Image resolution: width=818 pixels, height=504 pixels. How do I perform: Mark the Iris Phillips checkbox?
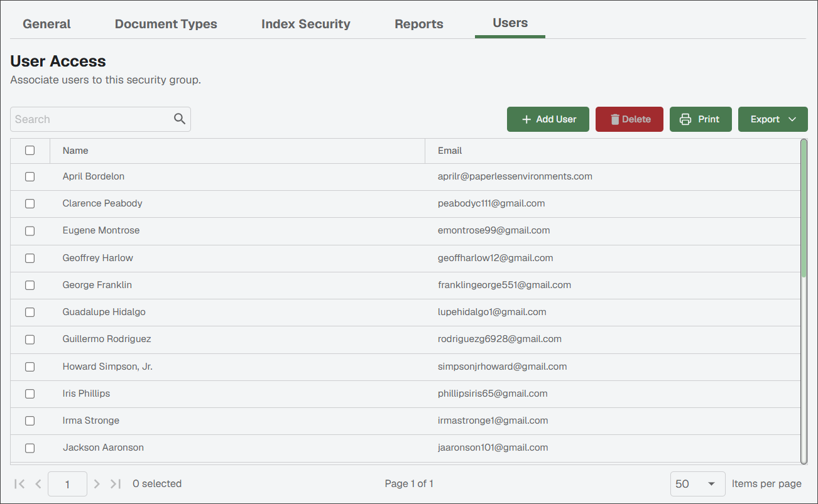click(x=30, y=394)
